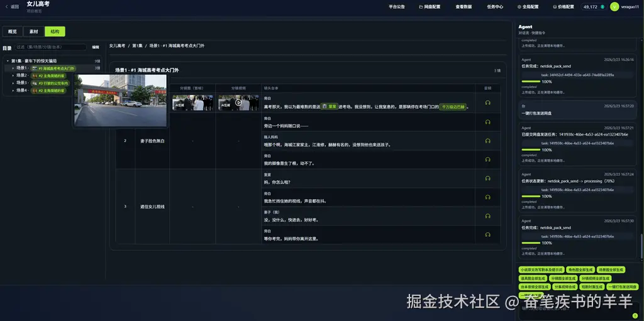This screenshot has width=644, height=321.
Task: Click the green user avatar V
Action: pyautogui.click(x=614, y=6)
